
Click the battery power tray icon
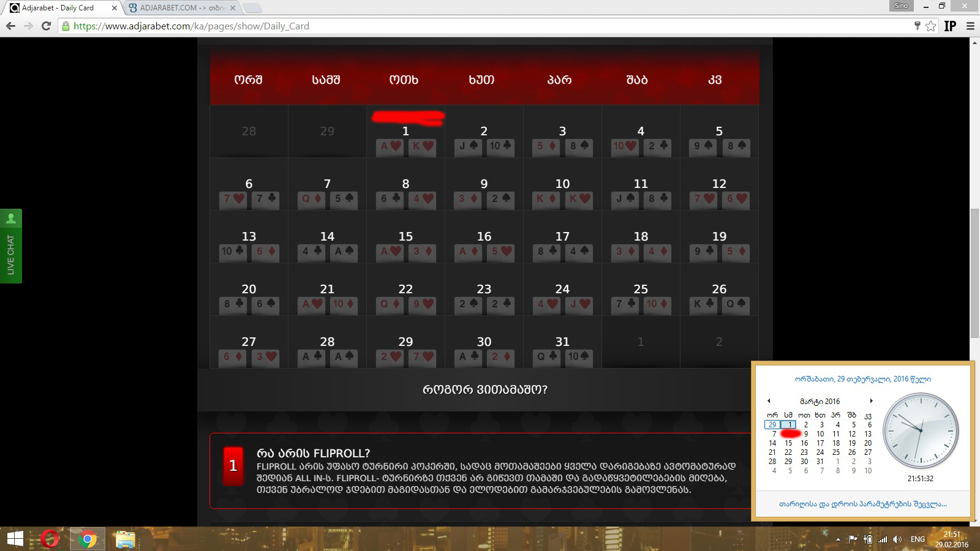point(868,539)
